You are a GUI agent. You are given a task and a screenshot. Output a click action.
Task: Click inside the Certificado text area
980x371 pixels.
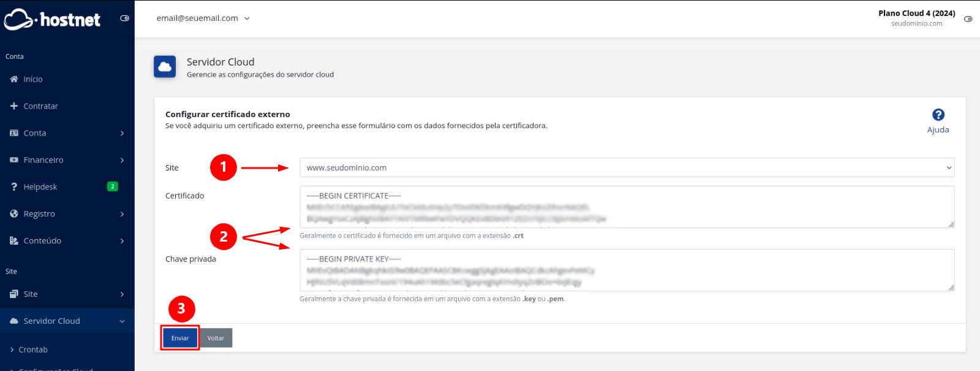pos(627,207)
